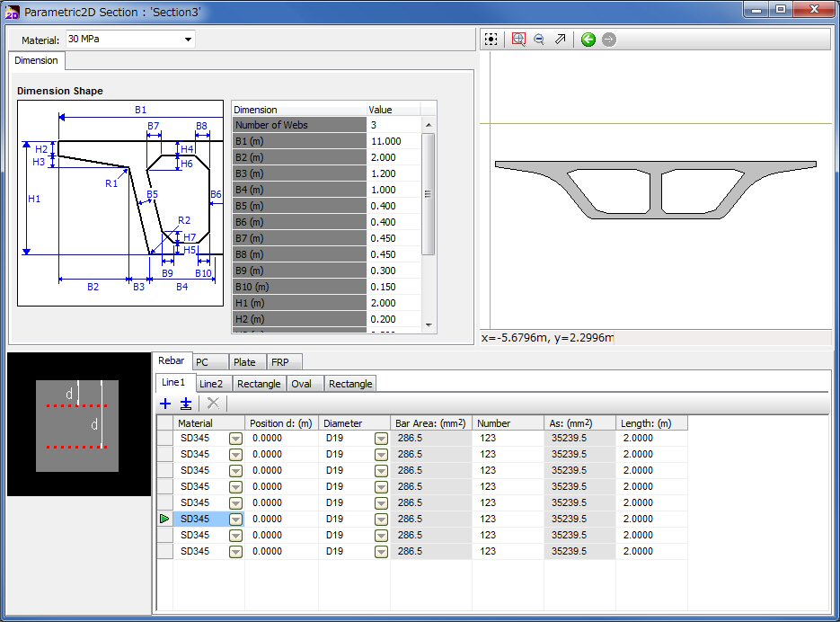
Task: Click the gray X delete row icon
Action: point(213,404)
